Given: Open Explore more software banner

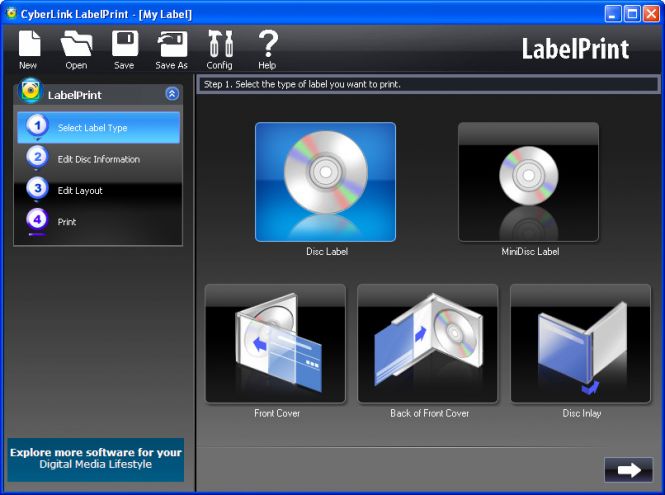Looking at the screenshot, I should tap(96, 460).
